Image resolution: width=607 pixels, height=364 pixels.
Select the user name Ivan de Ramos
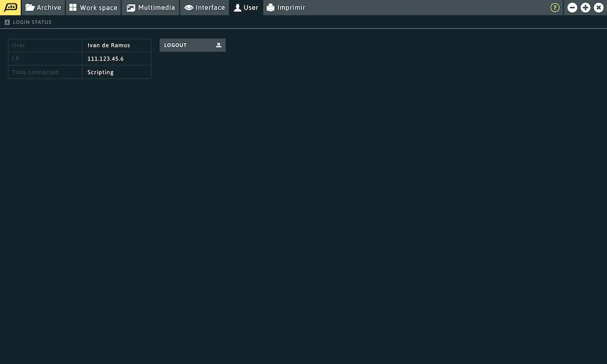pyautogui.click(x=109, y=45)
